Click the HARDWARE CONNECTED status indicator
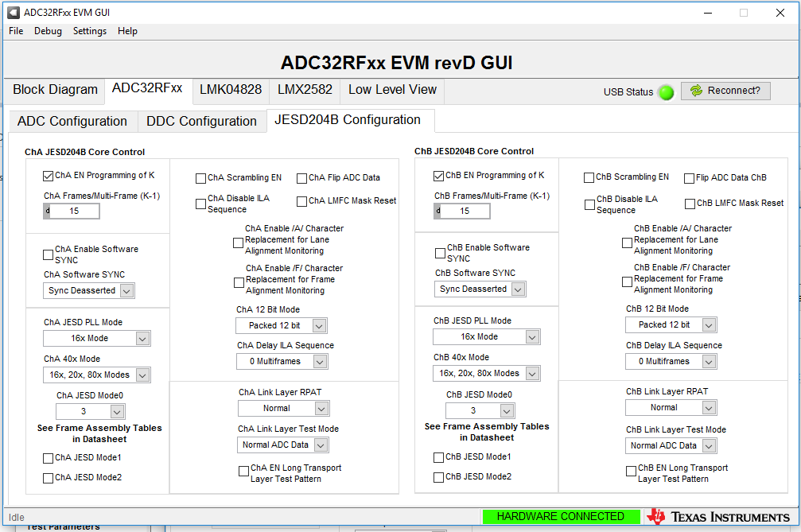 coord(561,517)
